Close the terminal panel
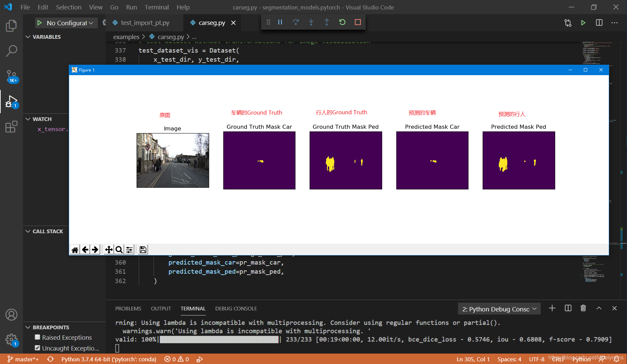 pyautogui.click(x=615, y=308)
